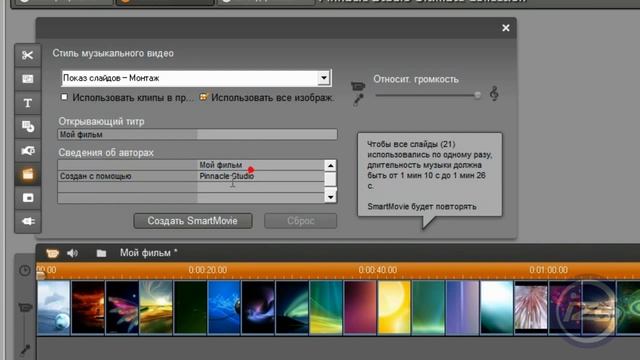The width and height of the screenshot is (640, 360).
Task: Select the photo frame grab tool icon
Action: pyautogui.click(x=28, y=79)
